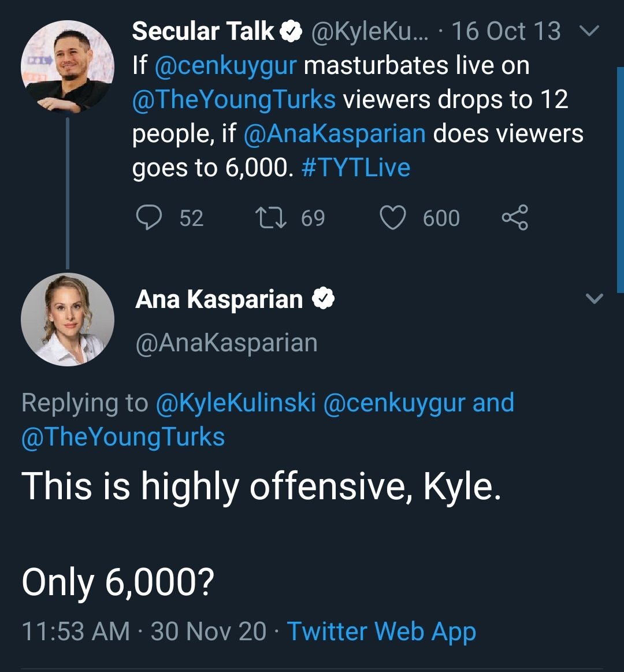Click the Ana Kasparian display name

tap(219, 299)
